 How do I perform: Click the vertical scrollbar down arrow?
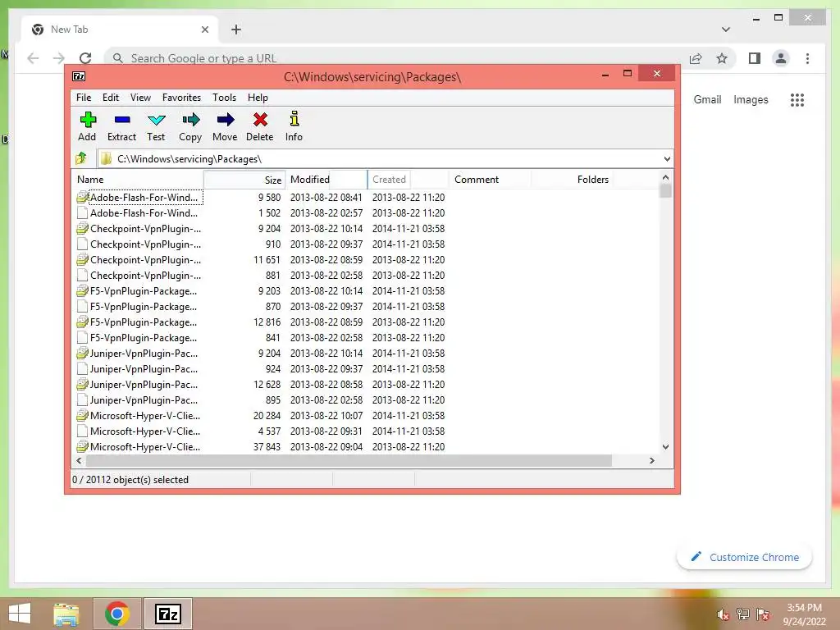click(665, 447)
